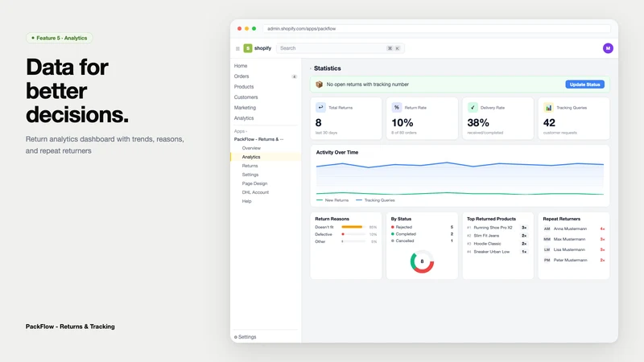Viewport: 644px width, 362px height.
Task: Select the Cancelled status row
Action: tap(422, 241)
